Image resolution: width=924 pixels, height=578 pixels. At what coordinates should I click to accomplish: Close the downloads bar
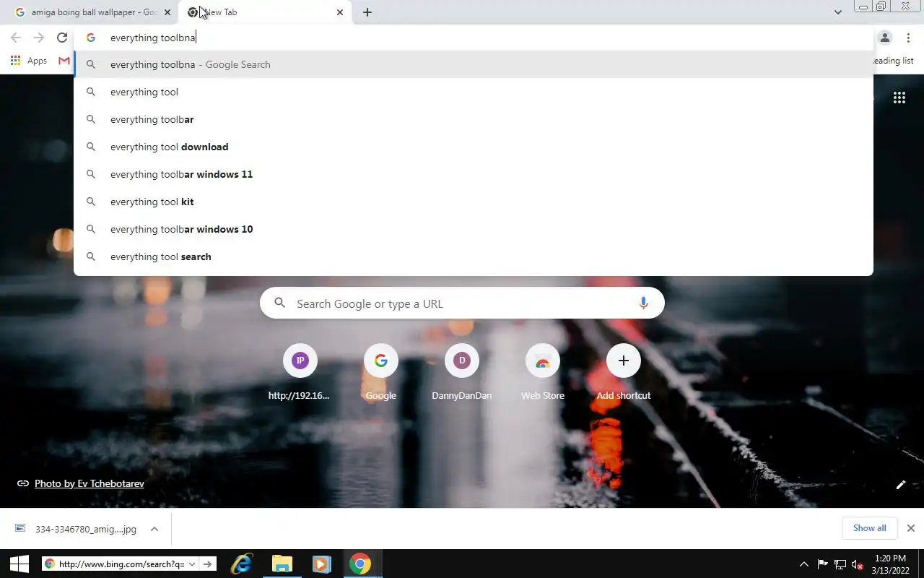click(911, 528)
